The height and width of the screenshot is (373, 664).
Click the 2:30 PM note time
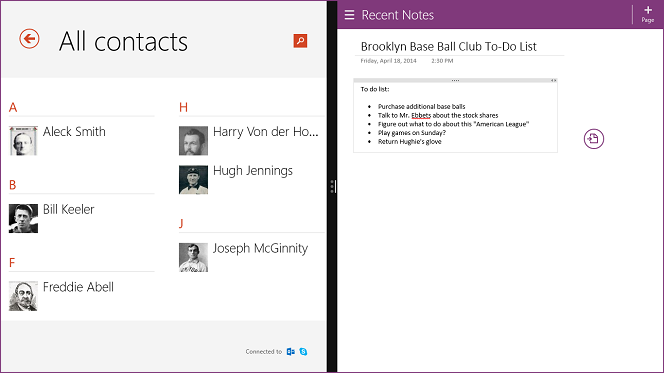442,61
